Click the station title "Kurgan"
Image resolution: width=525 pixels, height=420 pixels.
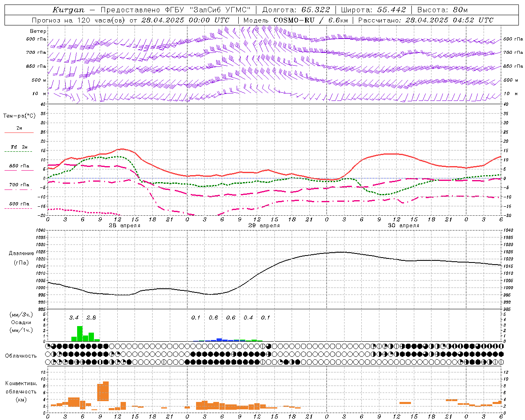click(68, 10)
